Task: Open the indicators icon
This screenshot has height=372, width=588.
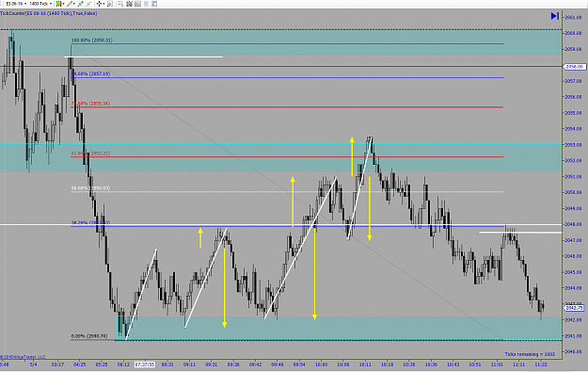Action: [x=137, y=4]
